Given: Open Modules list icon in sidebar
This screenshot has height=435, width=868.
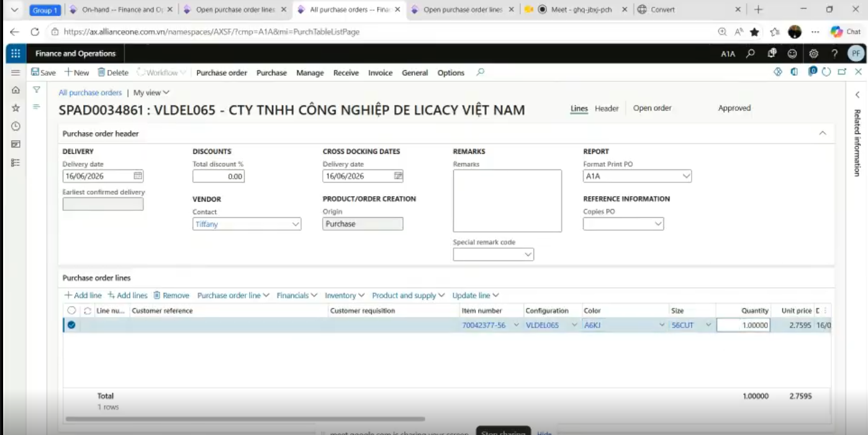Looking at the screenshot, I should (x=16, y=163).
